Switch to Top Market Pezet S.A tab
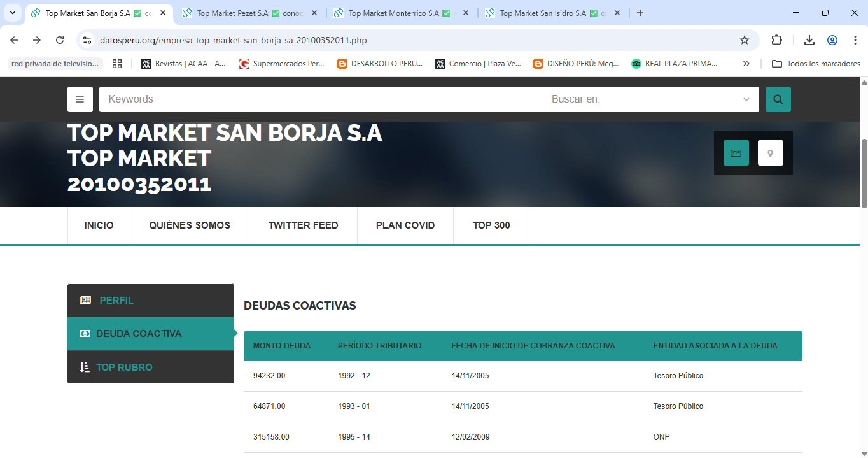This screenshot has height=458, width=868. [242, 13]
